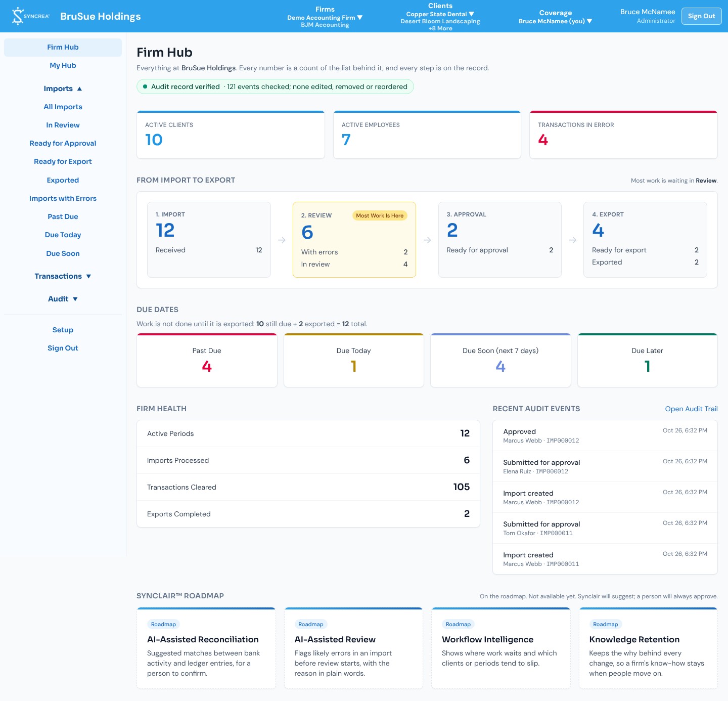Open the Audit Trail link
This screenshot has height=701, width=728.
pyautogui.click(x=691, y=409)
